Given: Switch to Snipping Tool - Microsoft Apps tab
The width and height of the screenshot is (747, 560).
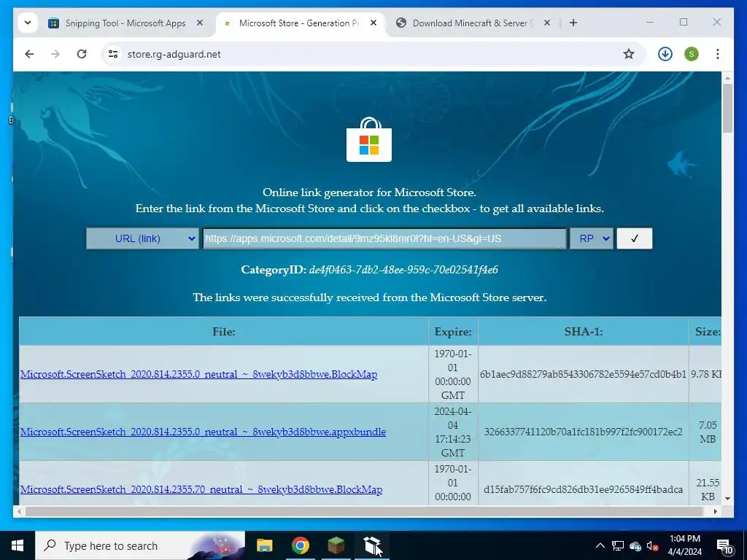Looking at the screenshot, I should click(125, 23).
